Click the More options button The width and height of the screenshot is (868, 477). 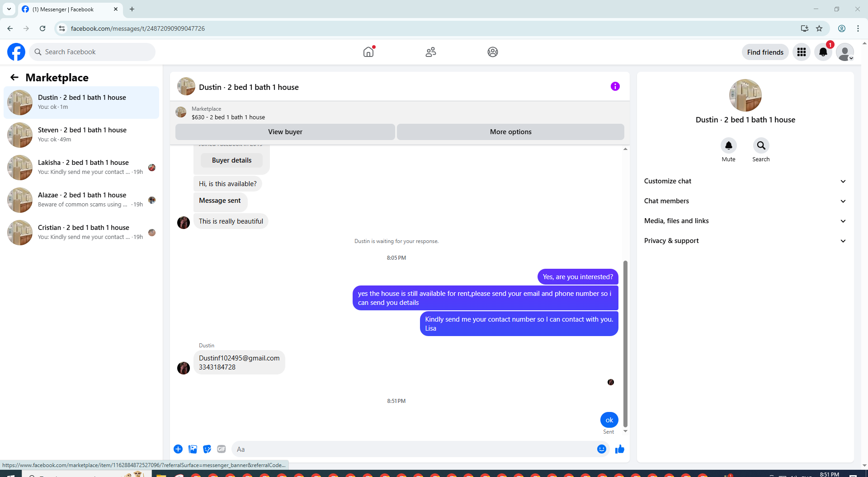(510, 132)
